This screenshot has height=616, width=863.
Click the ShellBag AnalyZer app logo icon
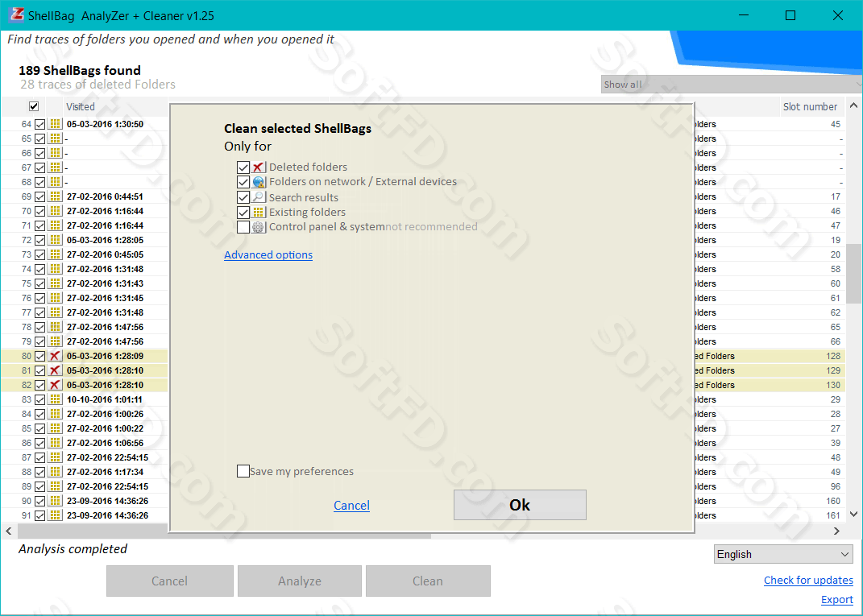point(16,14)
